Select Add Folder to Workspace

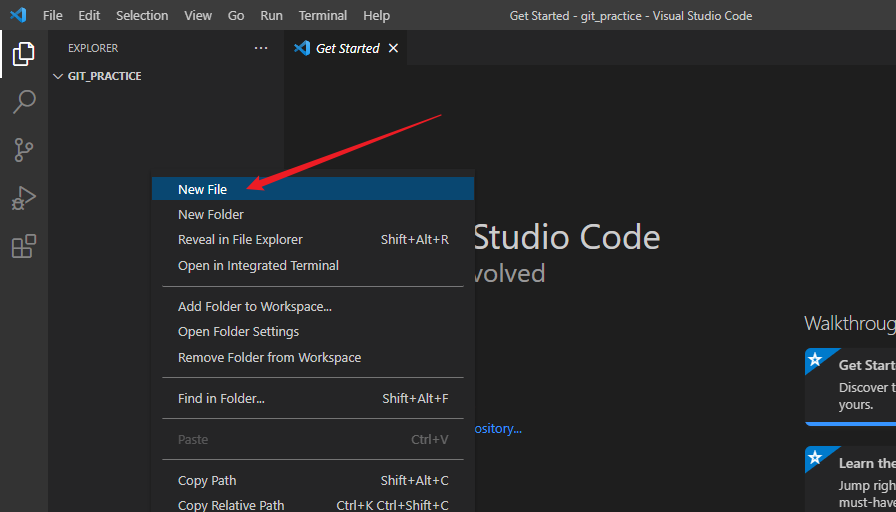click(313, 307)
